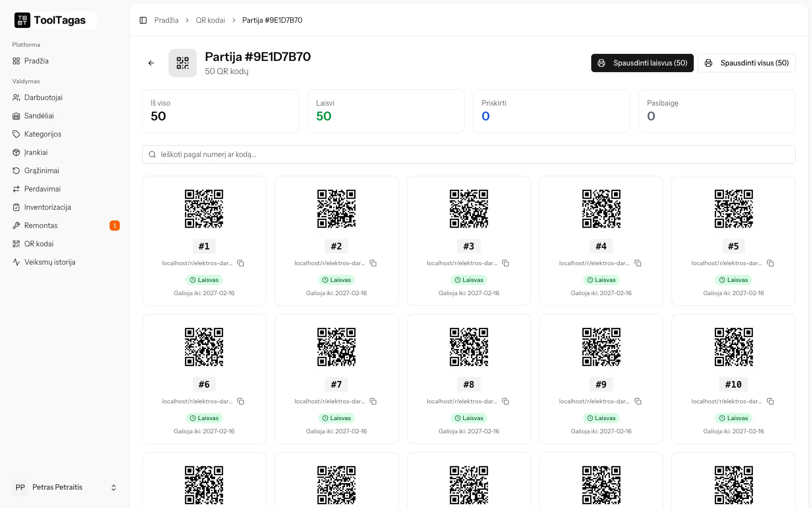
Task: Open Remontas section
Action: (x=65, y=226)
